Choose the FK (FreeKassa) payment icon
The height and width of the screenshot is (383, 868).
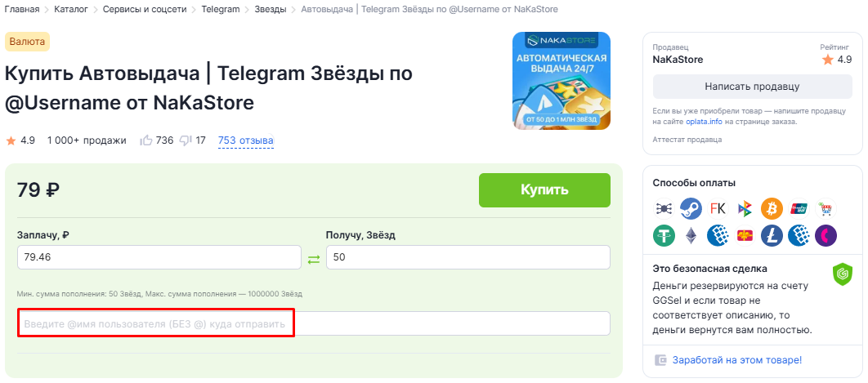point(718,209)
